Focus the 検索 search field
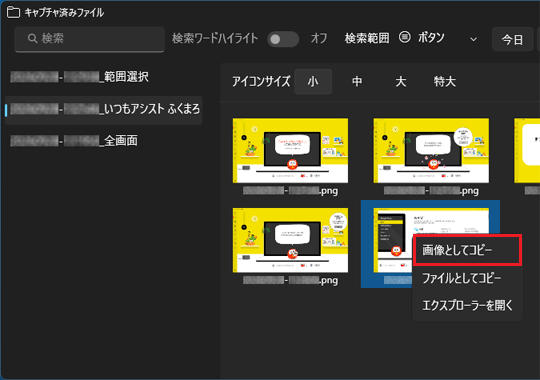This screenshot has width=540, height=380. [x=90, y=39]
